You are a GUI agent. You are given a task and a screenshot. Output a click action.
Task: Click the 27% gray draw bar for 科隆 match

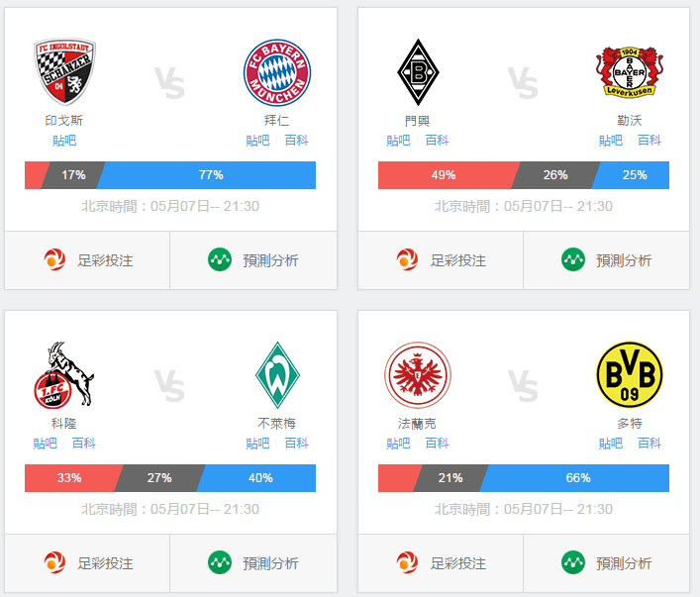coord(159,478)
